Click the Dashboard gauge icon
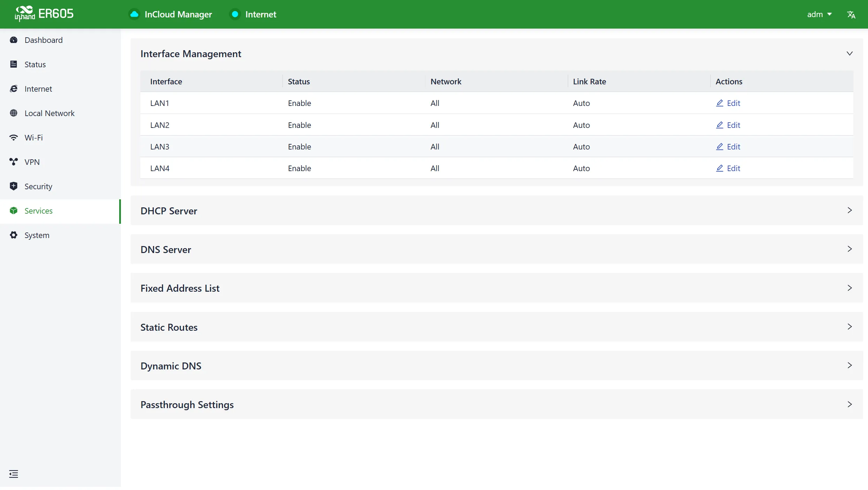 (x=14, y=40)
